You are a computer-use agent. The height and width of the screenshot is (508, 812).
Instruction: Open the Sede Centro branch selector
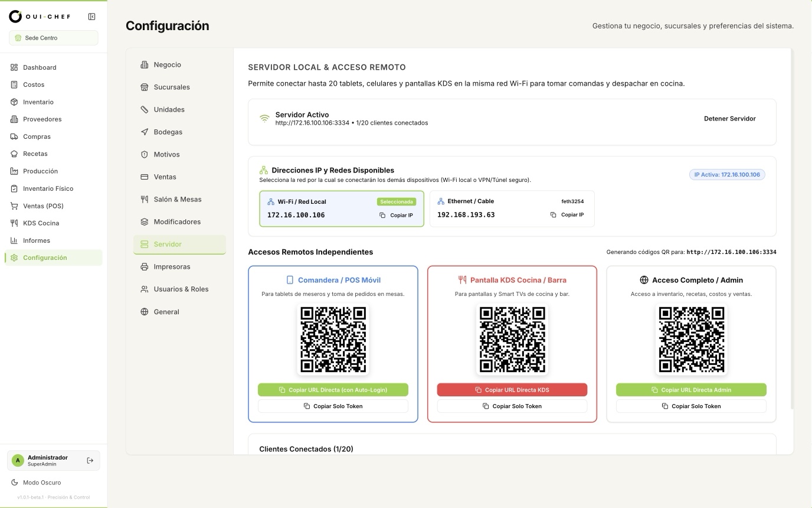pyautogui.click(x=54, y=38)
